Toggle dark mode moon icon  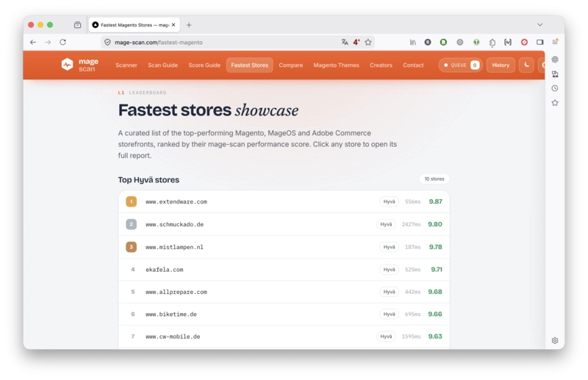click(526, 65)
